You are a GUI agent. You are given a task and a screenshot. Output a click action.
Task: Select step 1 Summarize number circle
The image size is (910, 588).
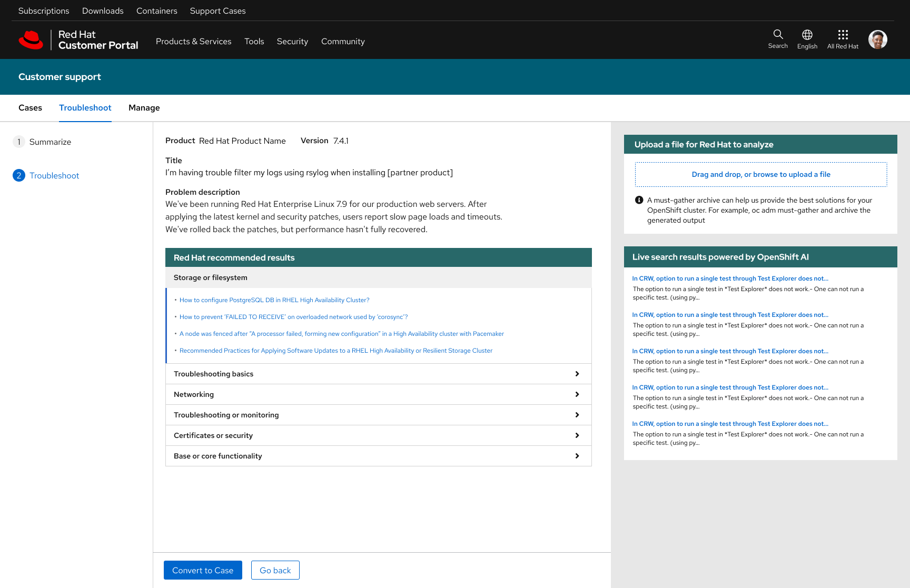point(19,142)
